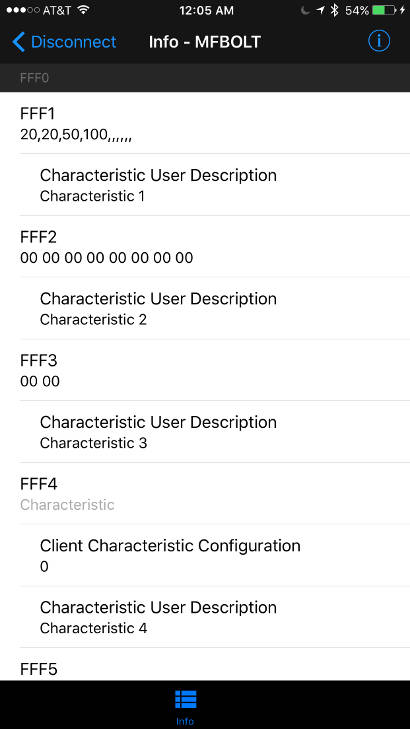The image size is (410, 729).
Task: Disconnect from the MFBOLT device
Action: (x=65, y=42)
